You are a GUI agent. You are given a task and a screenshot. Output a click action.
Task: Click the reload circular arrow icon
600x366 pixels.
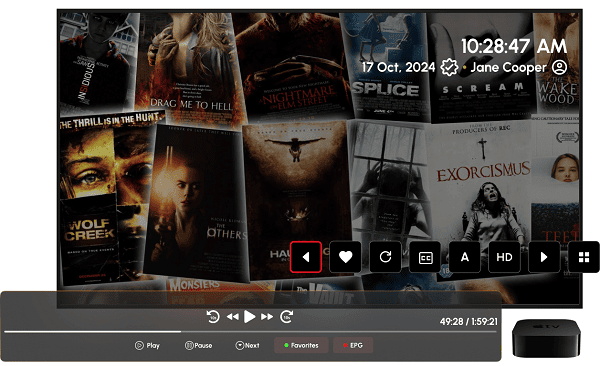pos(385,257)
